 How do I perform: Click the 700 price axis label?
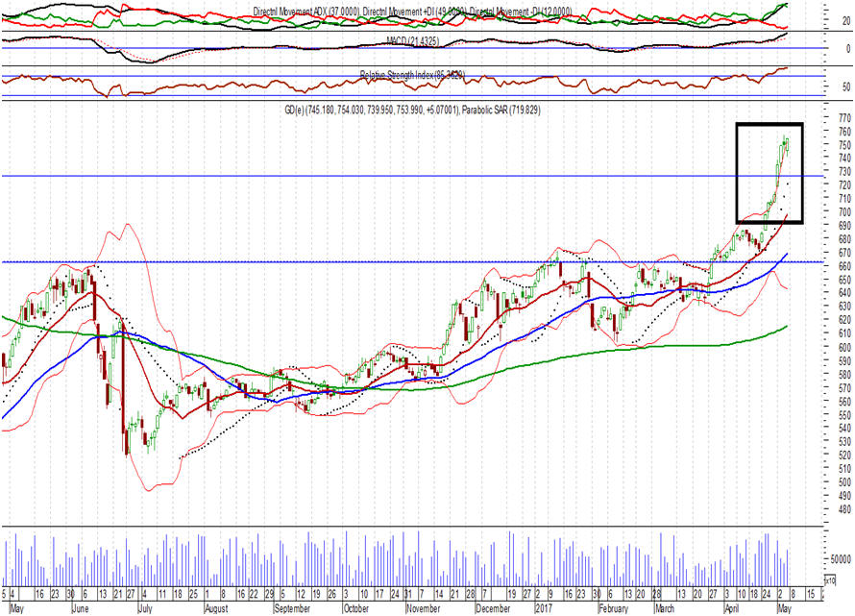coord(844,212)
